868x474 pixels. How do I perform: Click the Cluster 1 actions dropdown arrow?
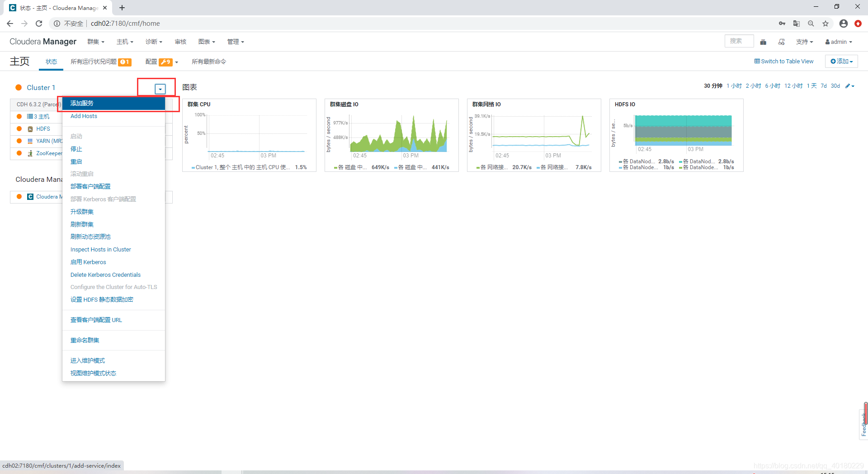point(160,89)
